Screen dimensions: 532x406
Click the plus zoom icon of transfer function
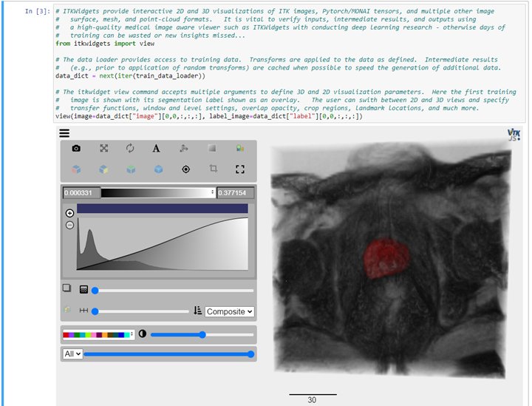69,213
